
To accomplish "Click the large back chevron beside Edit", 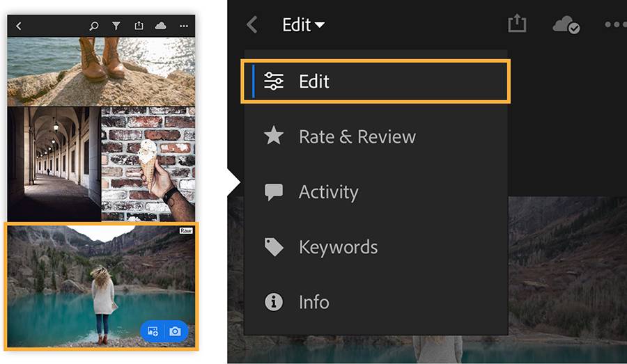I will point(252,25).
